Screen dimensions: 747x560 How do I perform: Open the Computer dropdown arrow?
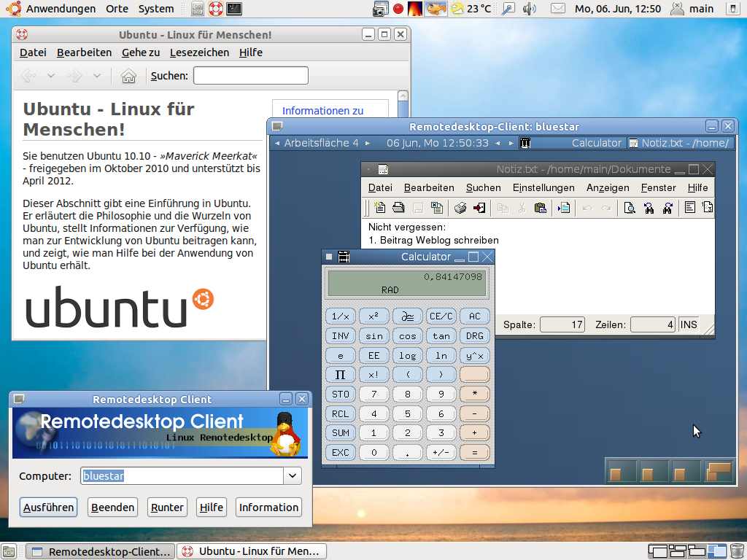pos(293,476)
